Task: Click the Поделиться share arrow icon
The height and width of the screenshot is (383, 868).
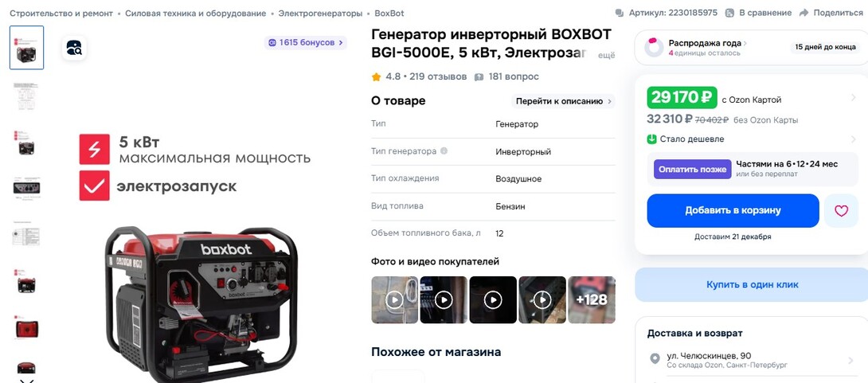Action: tap(804, 13)
